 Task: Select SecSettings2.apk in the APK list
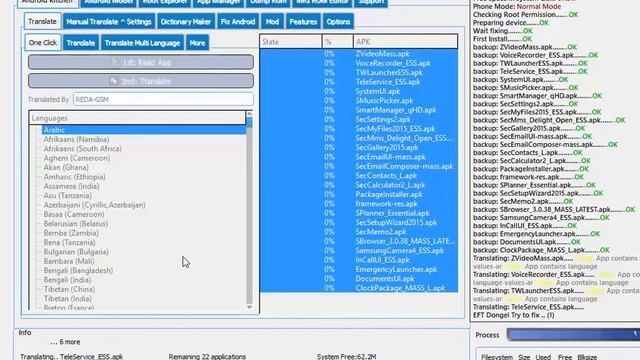(383, 120)
